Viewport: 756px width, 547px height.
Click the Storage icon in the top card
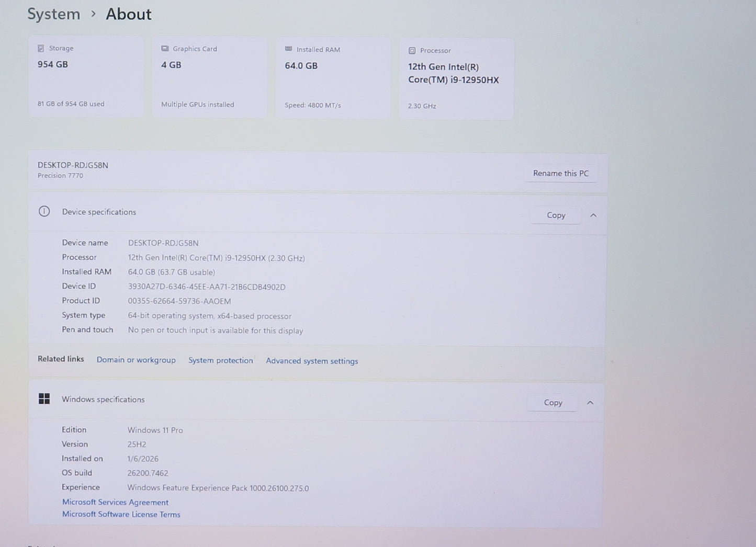coord(41,48)
